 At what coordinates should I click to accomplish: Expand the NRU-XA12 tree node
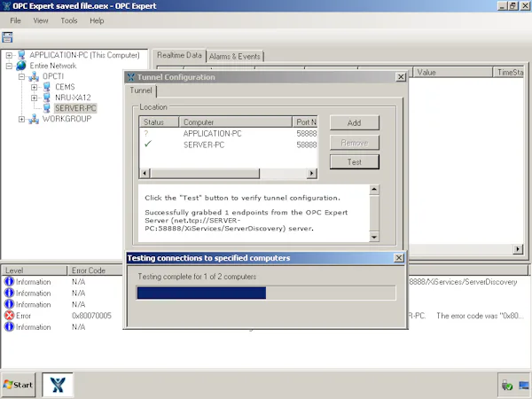tap(35, 98)
